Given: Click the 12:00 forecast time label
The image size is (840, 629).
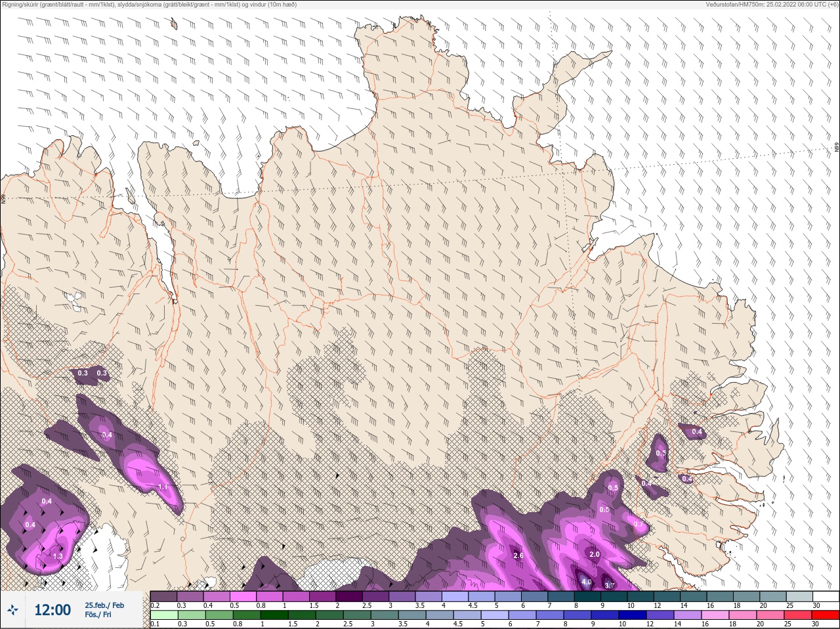Looking at the screenshot, I should pyautogui.click(x=52, y=610).
